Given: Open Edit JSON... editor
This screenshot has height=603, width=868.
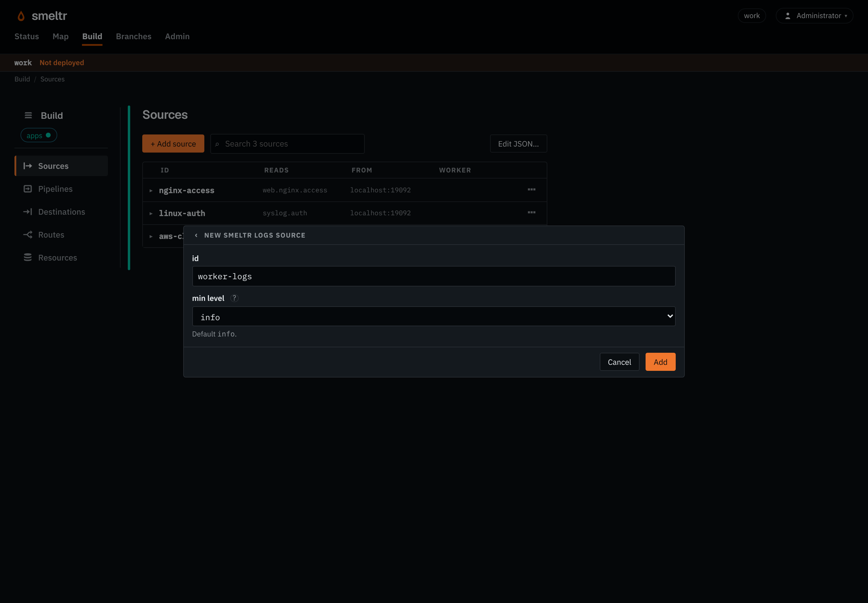Looking at the screenshot, I should (518, 144).
